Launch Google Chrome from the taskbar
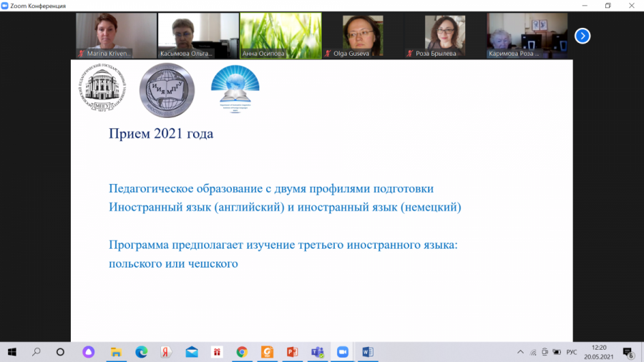The width and height of the screenshot is (644, 362). (242, 352)
